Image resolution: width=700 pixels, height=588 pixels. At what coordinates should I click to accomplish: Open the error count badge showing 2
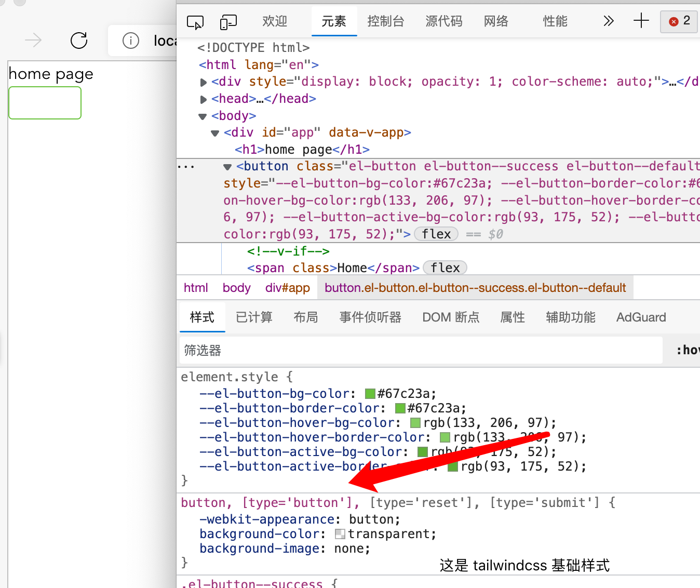click(x=679, y=21)
